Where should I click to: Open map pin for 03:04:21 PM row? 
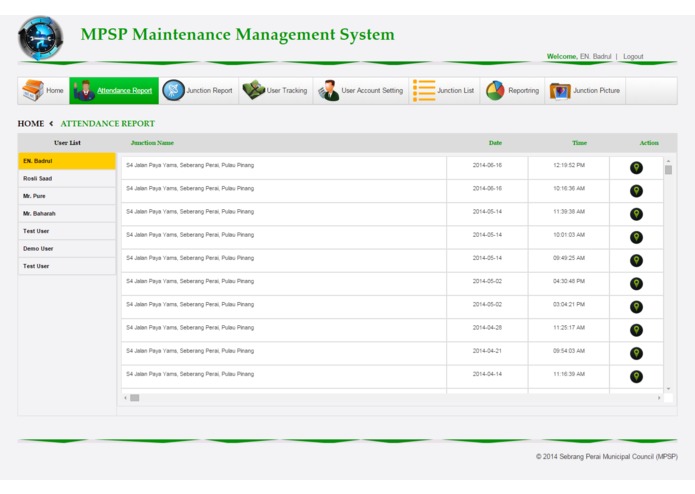click(636, 307)
